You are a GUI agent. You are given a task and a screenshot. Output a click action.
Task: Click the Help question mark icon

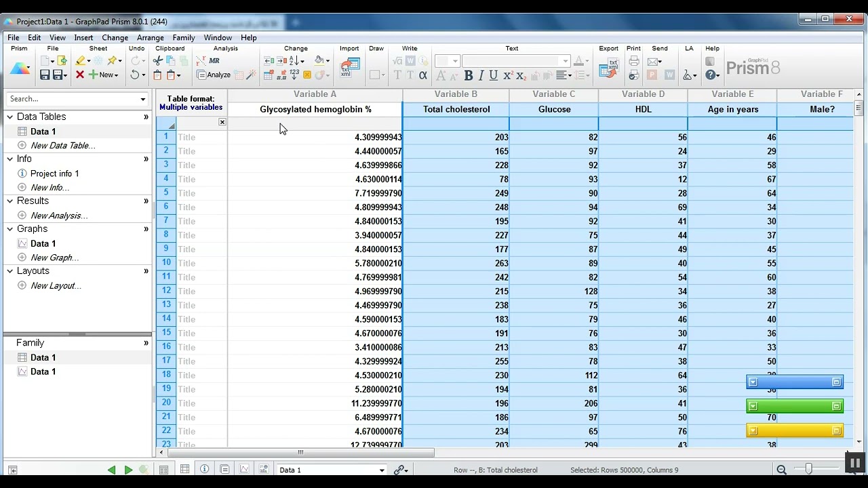(x=710, y=75)
